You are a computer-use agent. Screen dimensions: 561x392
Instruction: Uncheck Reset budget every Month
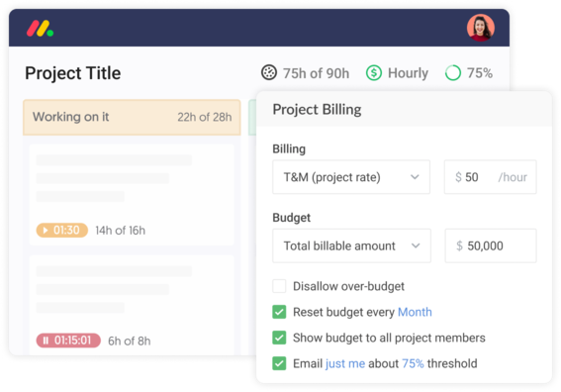click(x=279, y=312)
